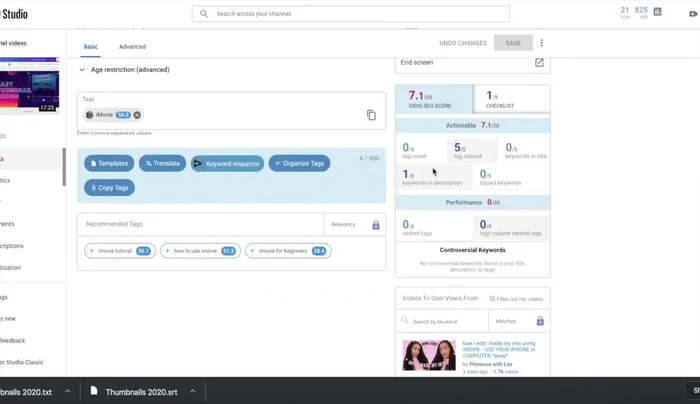Click the Search by keyword input field

(443, 321)
